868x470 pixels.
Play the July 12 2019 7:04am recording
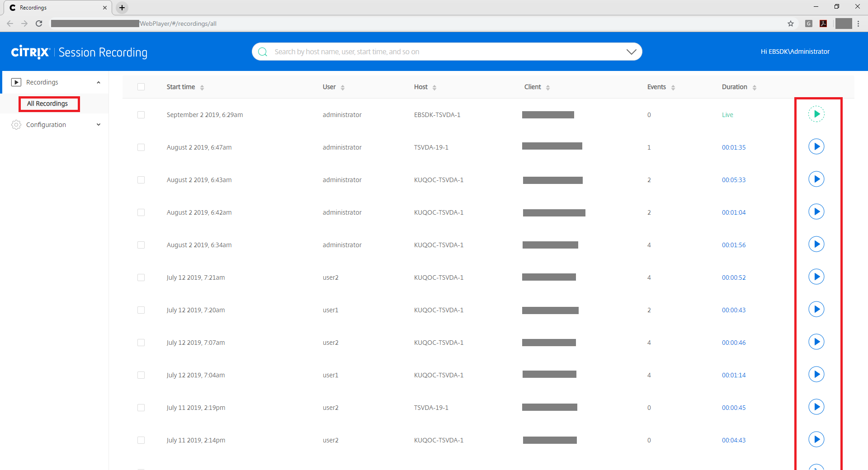click(x=816, y=374)
